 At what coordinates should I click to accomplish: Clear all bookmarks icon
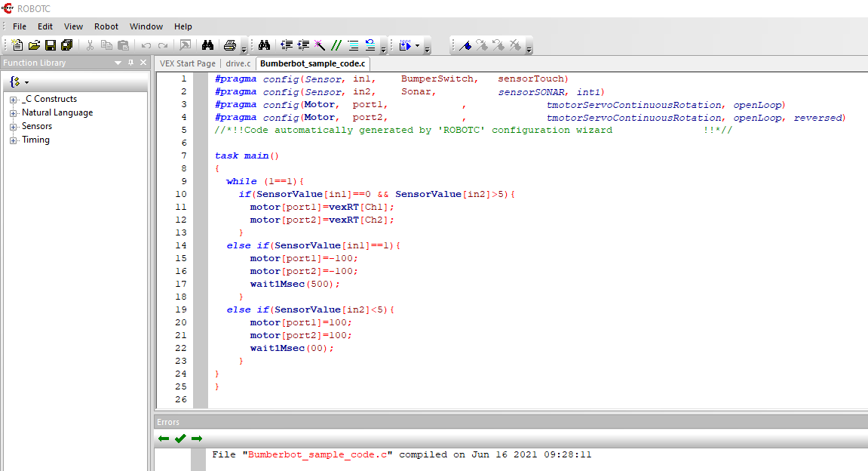tap(515, 45)
